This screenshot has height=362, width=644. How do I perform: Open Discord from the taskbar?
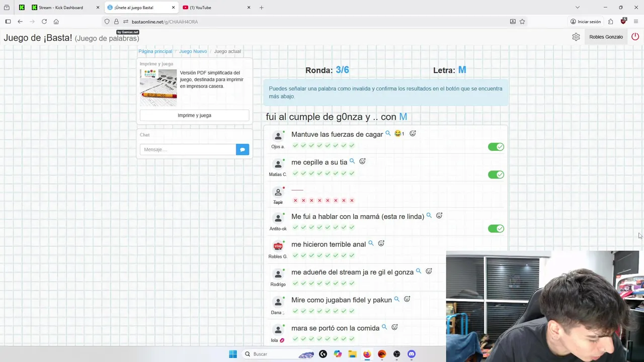[x=412, y=354]
